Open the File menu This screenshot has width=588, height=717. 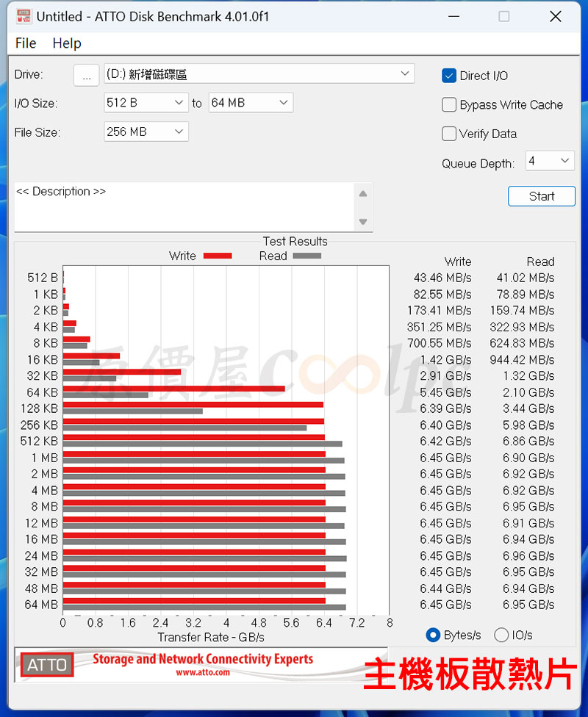26,43
